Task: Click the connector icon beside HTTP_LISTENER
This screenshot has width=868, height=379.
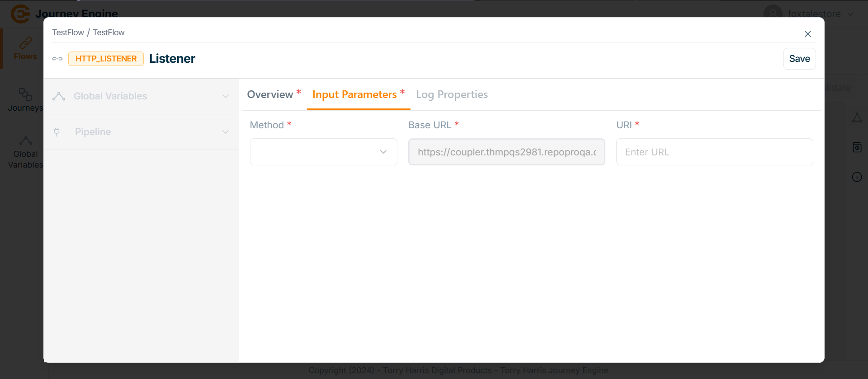Action: coord(57,59)
